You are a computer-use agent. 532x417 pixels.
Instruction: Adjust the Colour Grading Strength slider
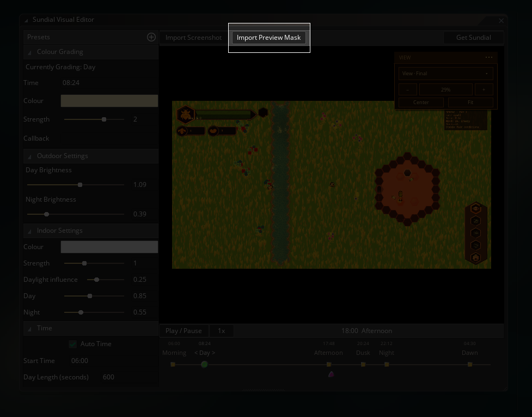coord(94,119)
